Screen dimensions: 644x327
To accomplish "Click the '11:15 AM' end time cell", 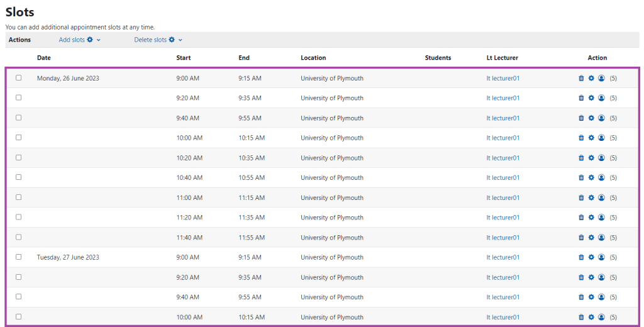I will click(252, 197).
